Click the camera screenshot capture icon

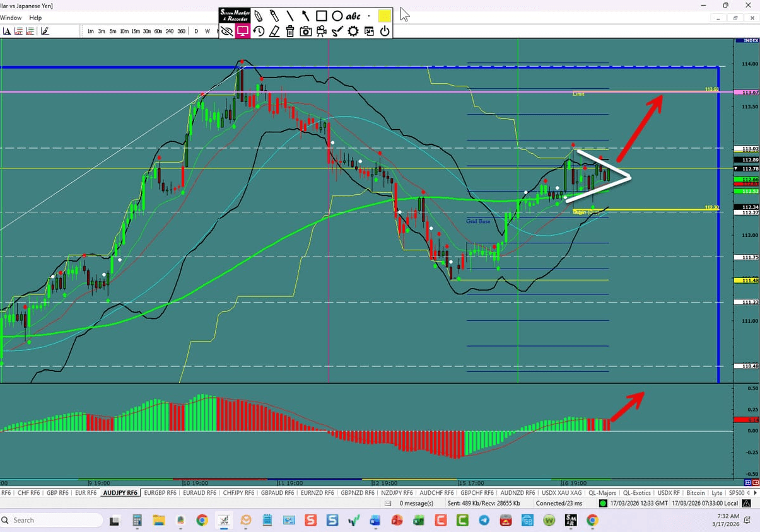(x=305, y=31)
